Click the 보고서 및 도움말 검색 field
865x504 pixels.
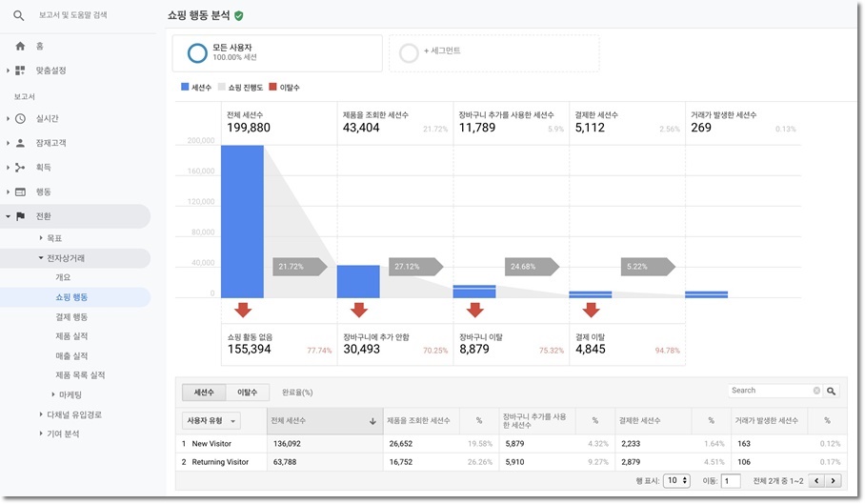point(72,15)
